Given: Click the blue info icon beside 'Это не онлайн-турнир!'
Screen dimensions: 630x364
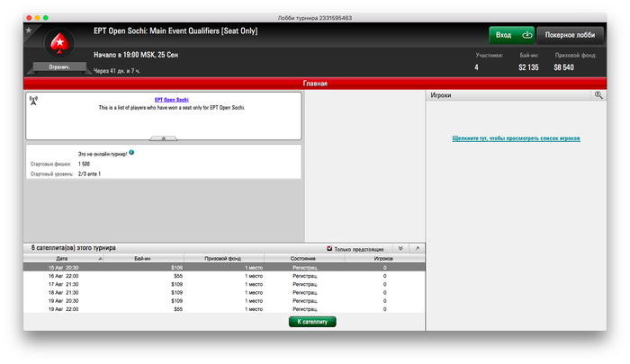Looking at the screenshot, I should pos(131,152).
